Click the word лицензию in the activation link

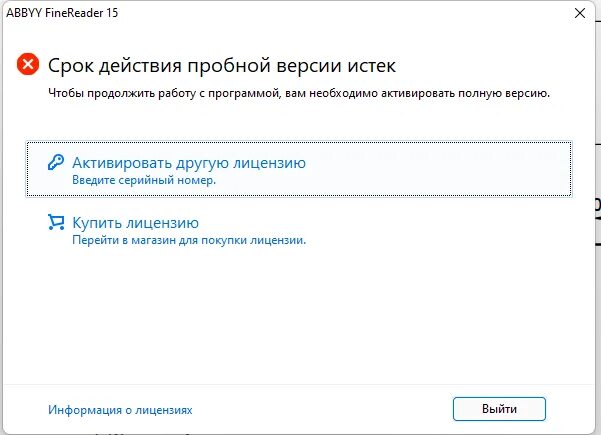(x=270, y=163)
